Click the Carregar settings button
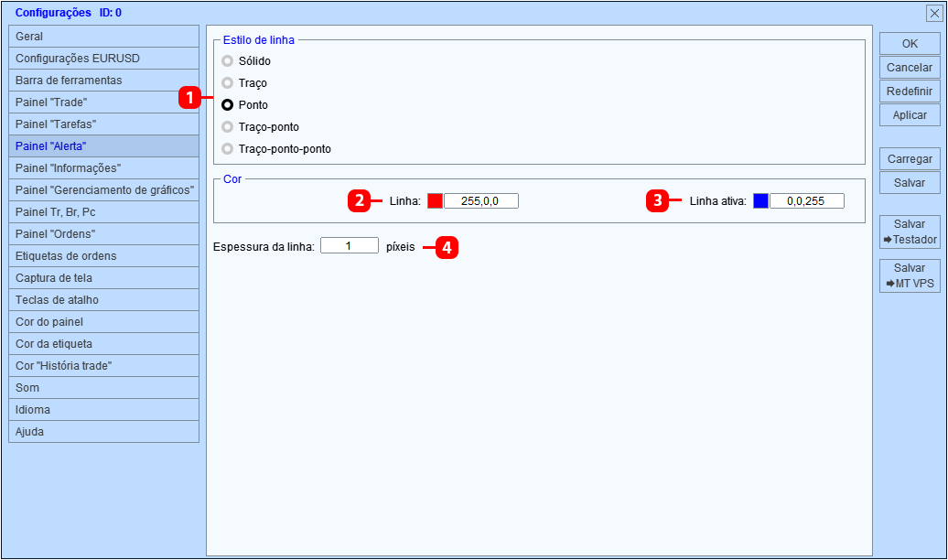This screenshot has width=948, height=560. pyautogui.click(x=910, y=159)
